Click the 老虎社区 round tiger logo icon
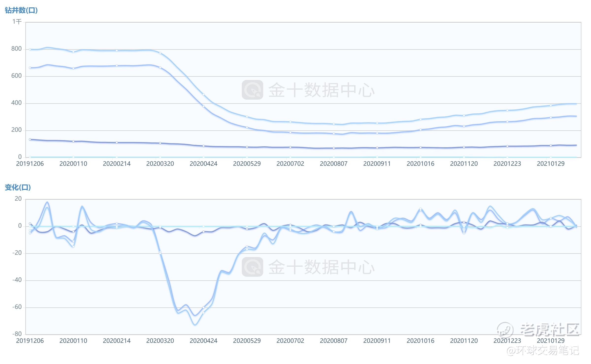 tap(505, 330)
